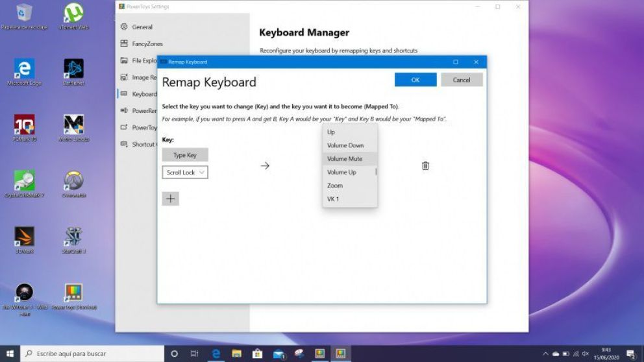Open the PowerToys (Preview) desktop shortcut

click(x=74, y=296)
